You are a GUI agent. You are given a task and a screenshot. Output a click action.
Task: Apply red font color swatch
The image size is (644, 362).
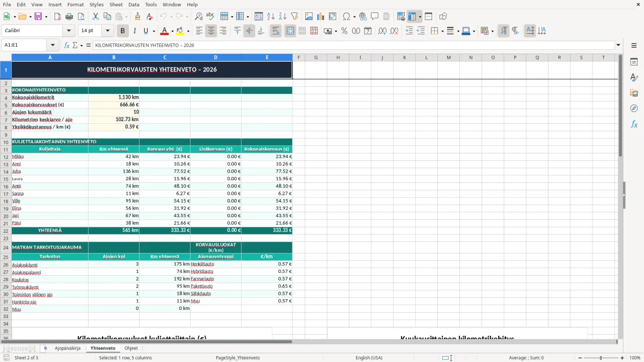pyautogui.click(x=165, y=31)
